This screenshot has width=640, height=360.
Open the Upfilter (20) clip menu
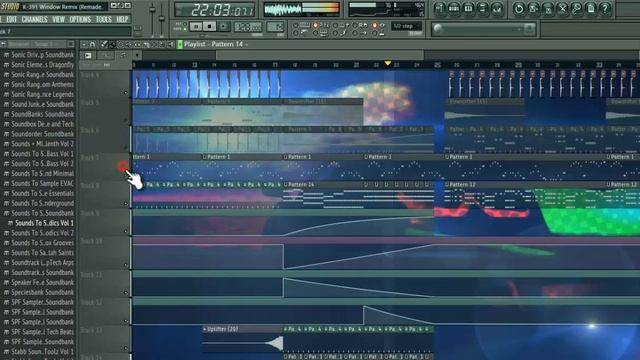tap(205, 329)
